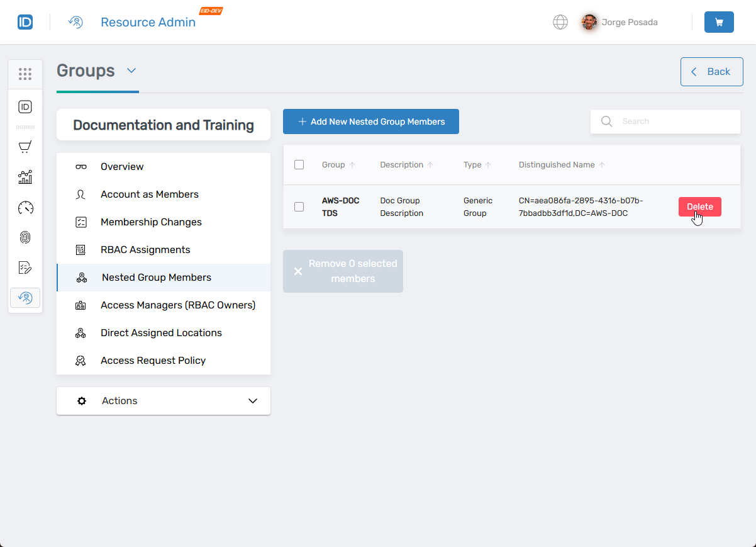756x547 pixels.
Task: Open the shopping cart button in header
Action: click(x=719, y=22)
